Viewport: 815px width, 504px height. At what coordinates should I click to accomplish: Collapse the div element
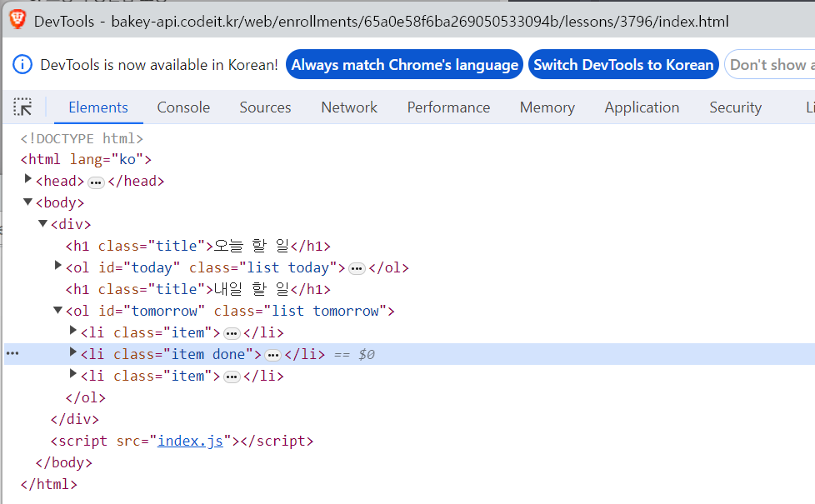(x=43, y=223)
